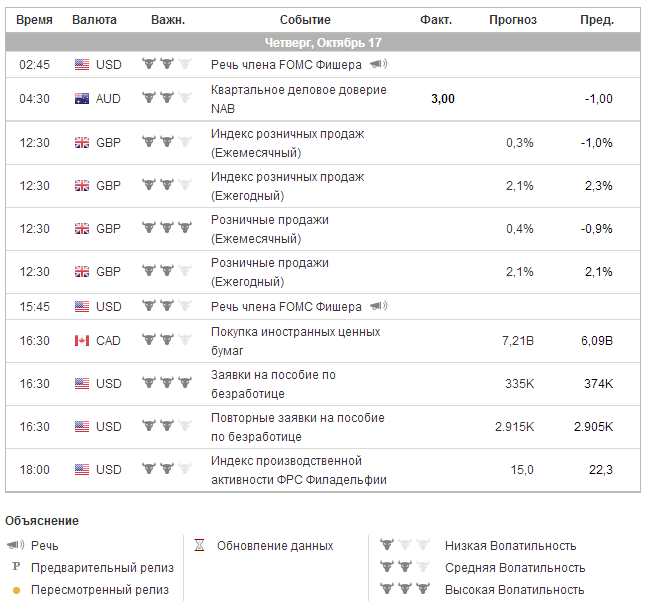The image size is (647, 611).
Task: Click the hourglass icon in the legend
Action: [199, 546]
